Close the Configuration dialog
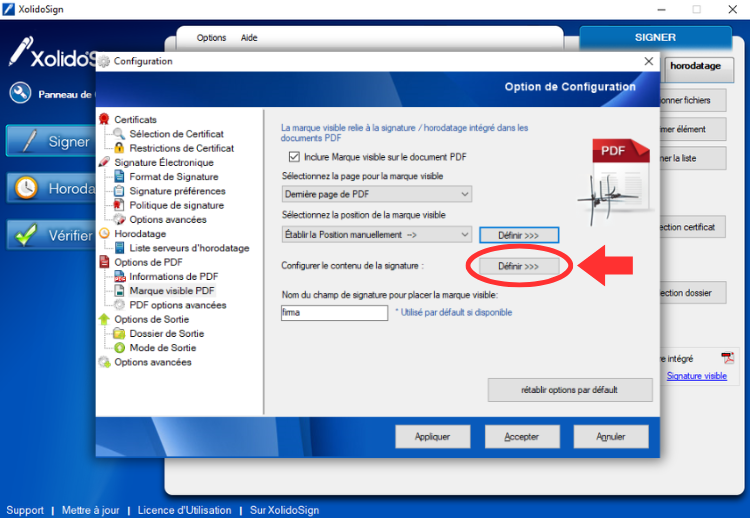The height and width of the screenshot is (518, 750). (x=649, y=61)
